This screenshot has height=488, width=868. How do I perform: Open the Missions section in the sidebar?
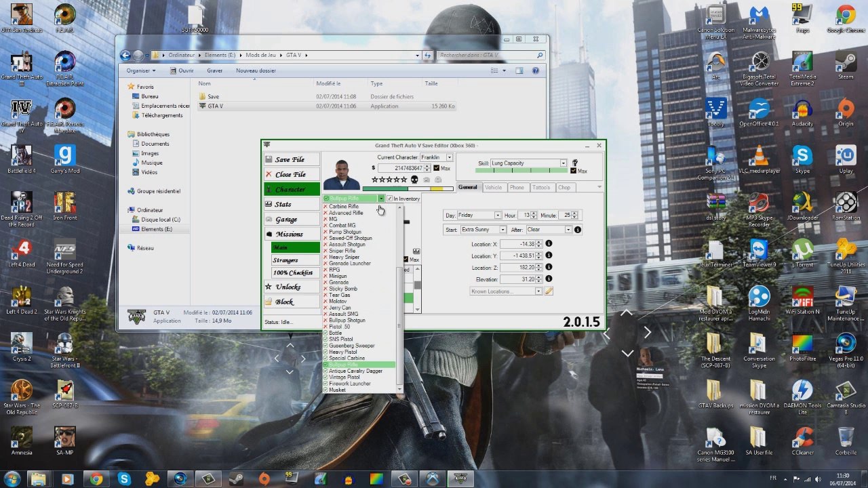click(x=292, y=234)
